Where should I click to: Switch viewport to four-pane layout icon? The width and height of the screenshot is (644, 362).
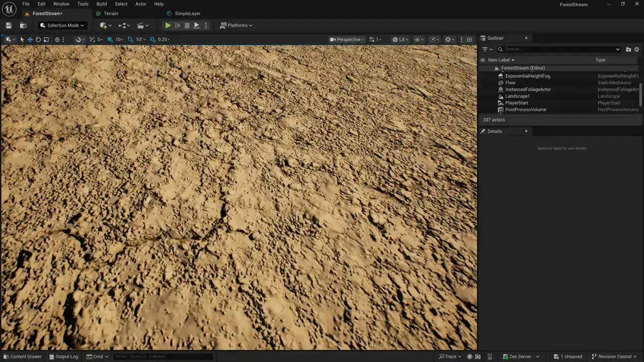point(469,40)
